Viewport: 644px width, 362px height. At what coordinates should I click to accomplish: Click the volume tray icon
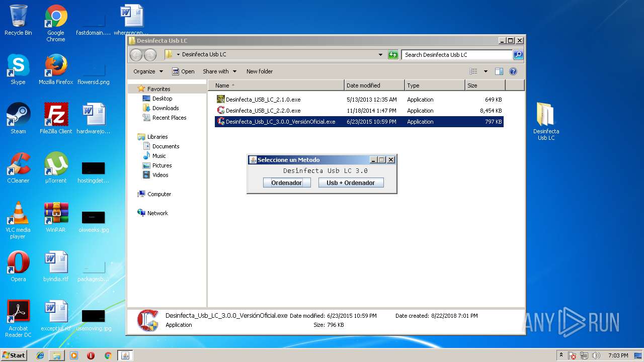click(596, 355)
